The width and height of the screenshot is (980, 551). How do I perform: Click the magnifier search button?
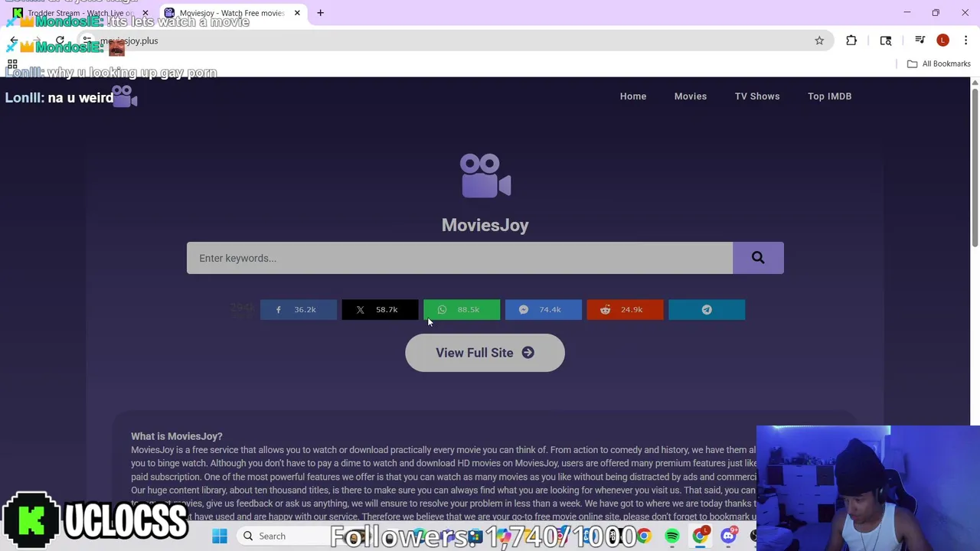(x=758, y=258)
